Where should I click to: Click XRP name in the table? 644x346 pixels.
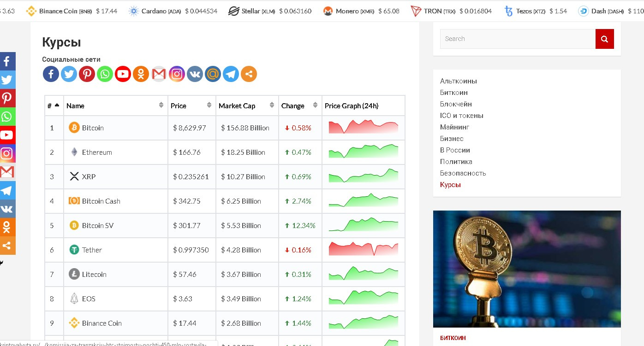89,176
